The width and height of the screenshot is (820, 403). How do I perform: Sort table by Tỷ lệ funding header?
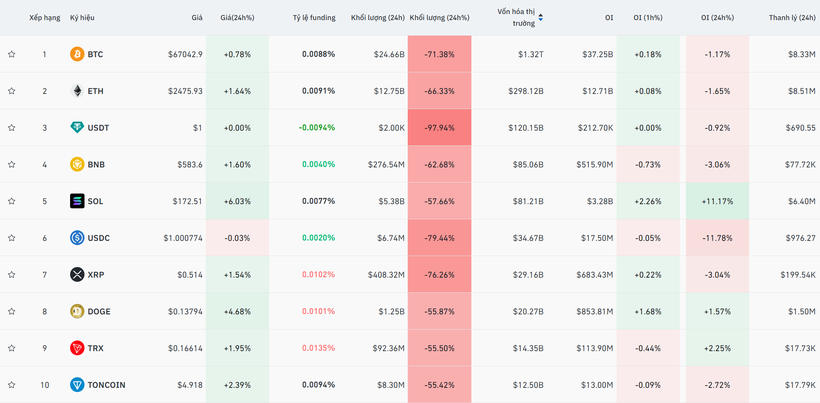(x=313, y=18)
